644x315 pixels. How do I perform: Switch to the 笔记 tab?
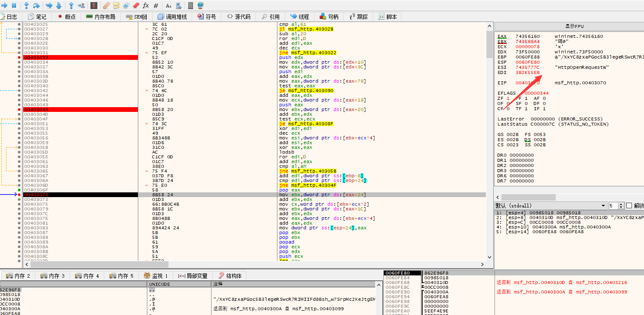tap(37, 17)
